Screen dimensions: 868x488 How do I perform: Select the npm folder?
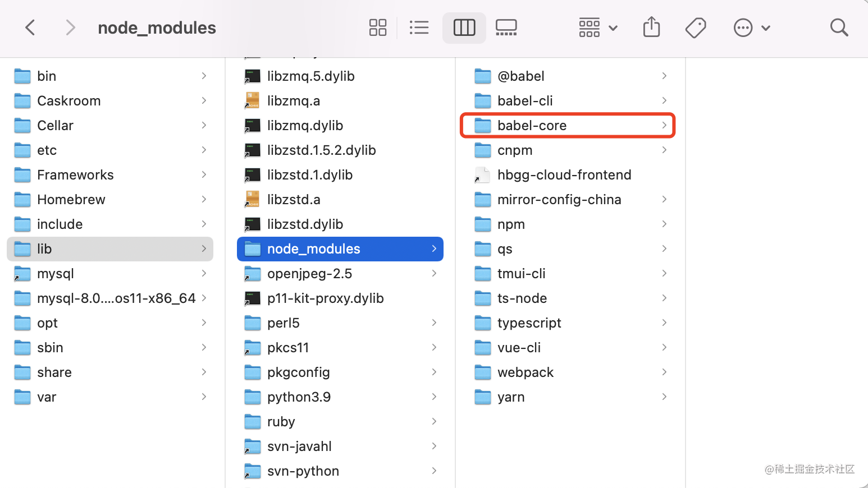570,224
